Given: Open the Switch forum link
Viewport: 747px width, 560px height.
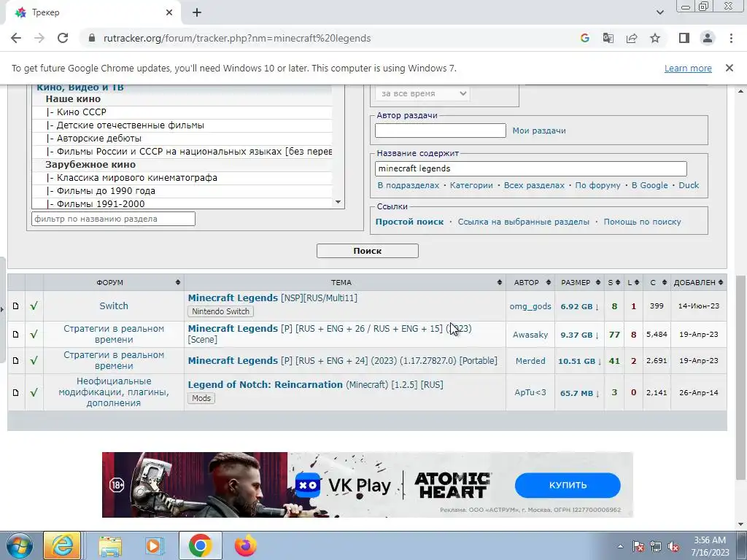Looking at the screenshot, I should tap(113, 306).
